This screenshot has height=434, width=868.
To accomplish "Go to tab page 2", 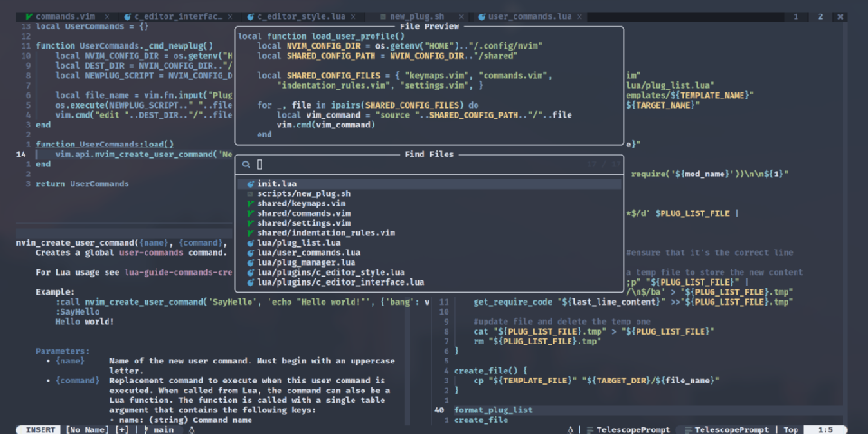I will pos(820,16).
